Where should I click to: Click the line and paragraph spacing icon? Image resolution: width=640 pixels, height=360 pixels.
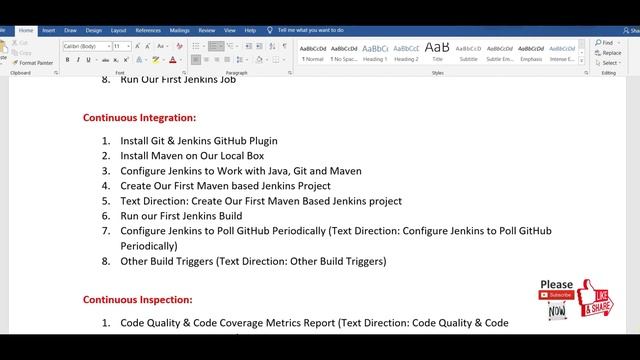coord(240,60)
